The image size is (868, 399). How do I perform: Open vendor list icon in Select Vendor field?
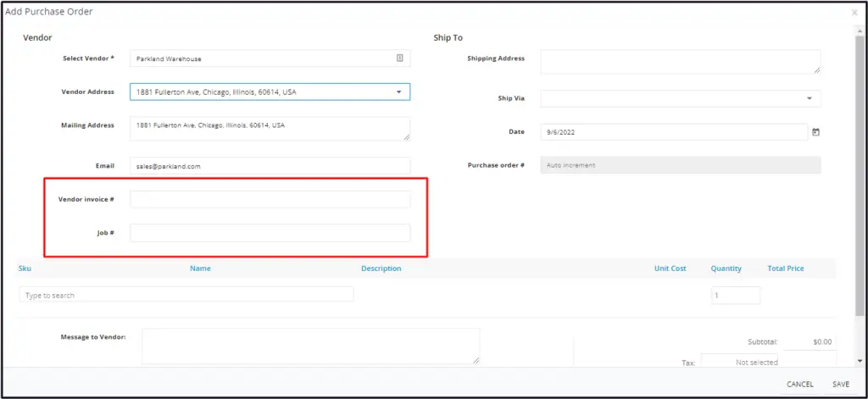(400, 58)
